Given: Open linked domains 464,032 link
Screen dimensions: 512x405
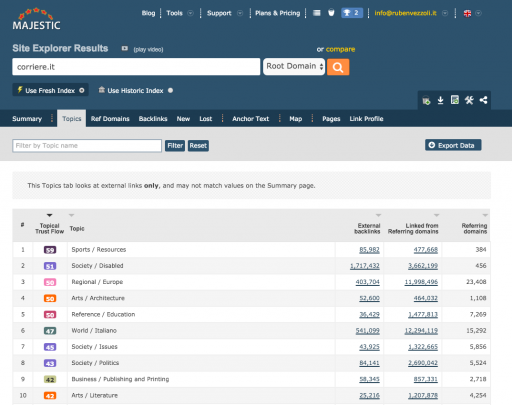Looking at the screenshot, I should click(x=426, y=298).
